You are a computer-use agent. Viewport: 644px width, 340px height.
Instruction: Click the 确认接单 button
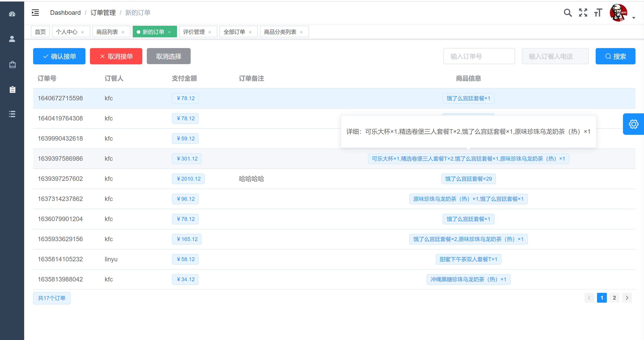[x=59, y=56]
